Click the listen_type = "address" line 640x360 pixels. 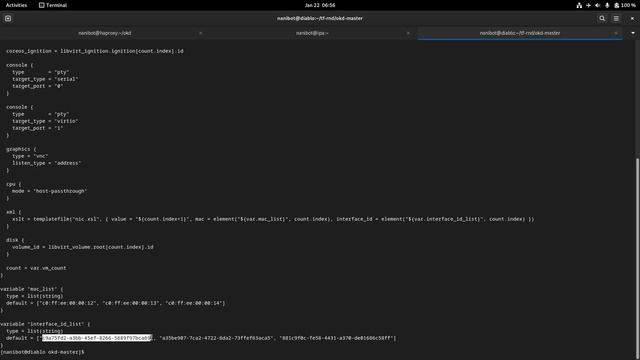coord(47,163)
